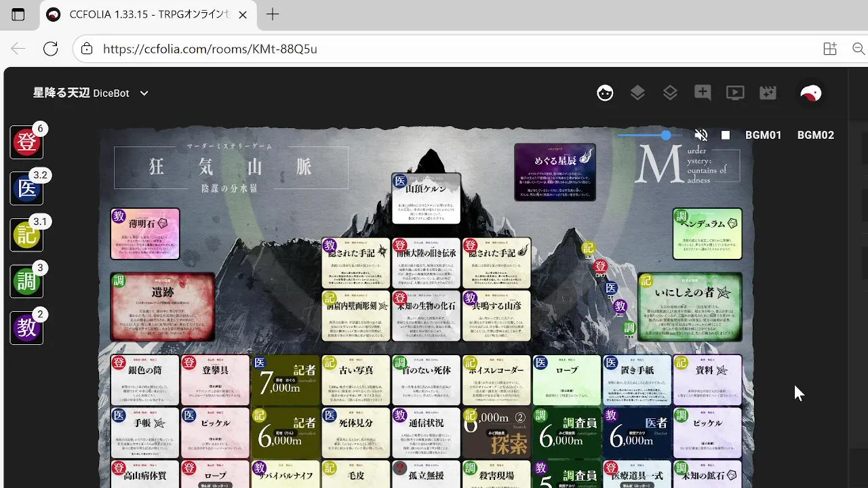The image size is (868, 488).
Task: Open the ボイスレコーダー card
Action: coord(496,380)
